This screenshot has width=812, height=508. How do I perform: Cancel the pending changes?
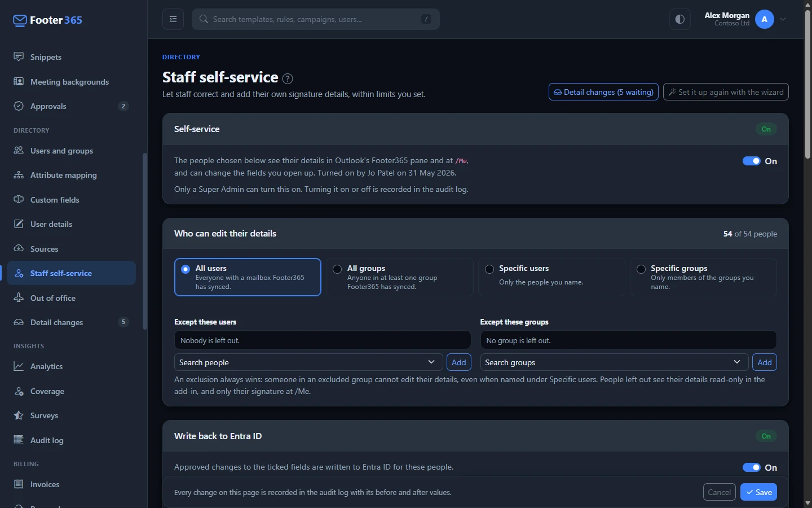coord(720,492)
